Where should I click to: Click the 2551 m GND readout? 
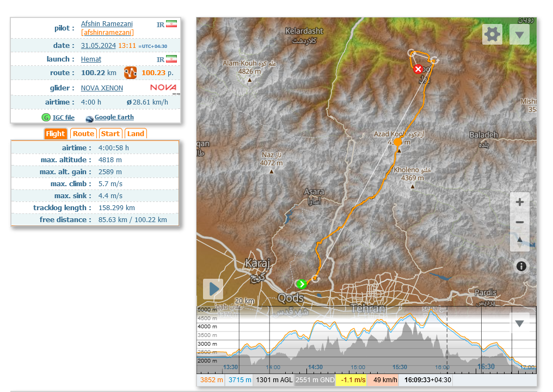pyautogui.click(x=315, y=380)
